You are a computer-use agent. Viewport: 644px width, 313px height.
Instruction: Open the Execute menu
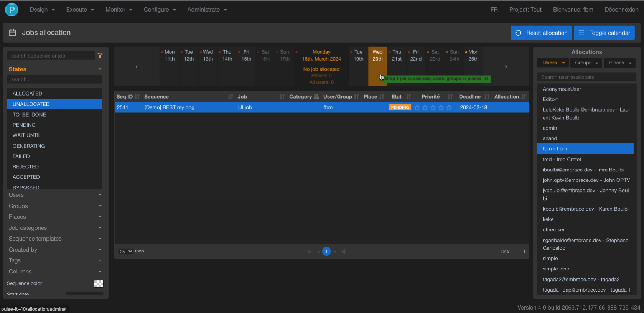(x=80, y=10)
